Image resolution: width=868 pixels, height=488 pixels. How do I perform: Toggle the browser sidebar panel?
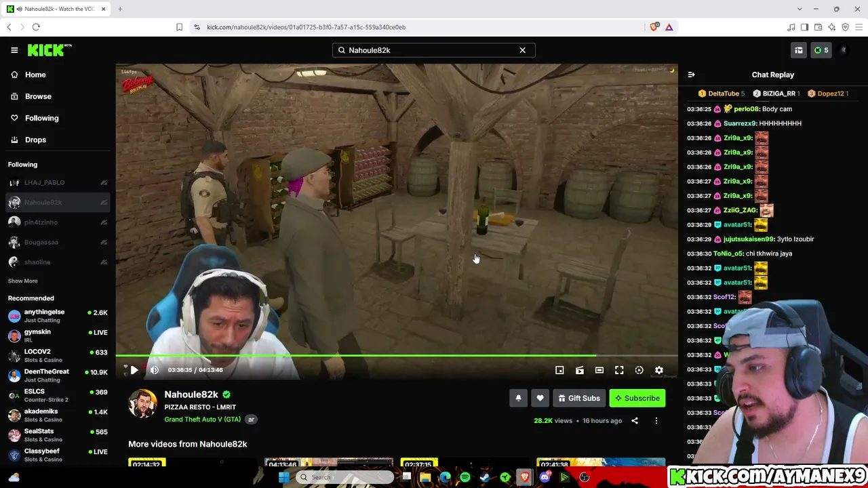(804, 27)
